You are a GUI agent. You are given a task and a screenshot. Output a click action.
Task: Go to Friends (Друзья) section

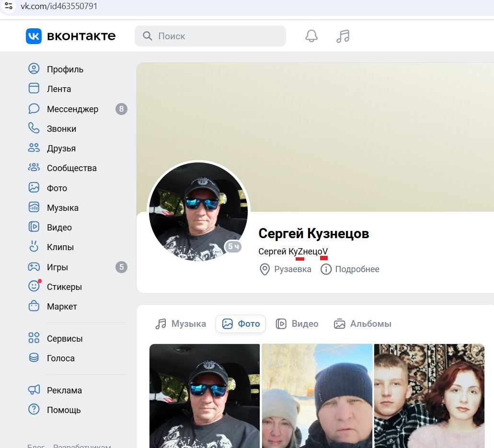coord(61,149)
